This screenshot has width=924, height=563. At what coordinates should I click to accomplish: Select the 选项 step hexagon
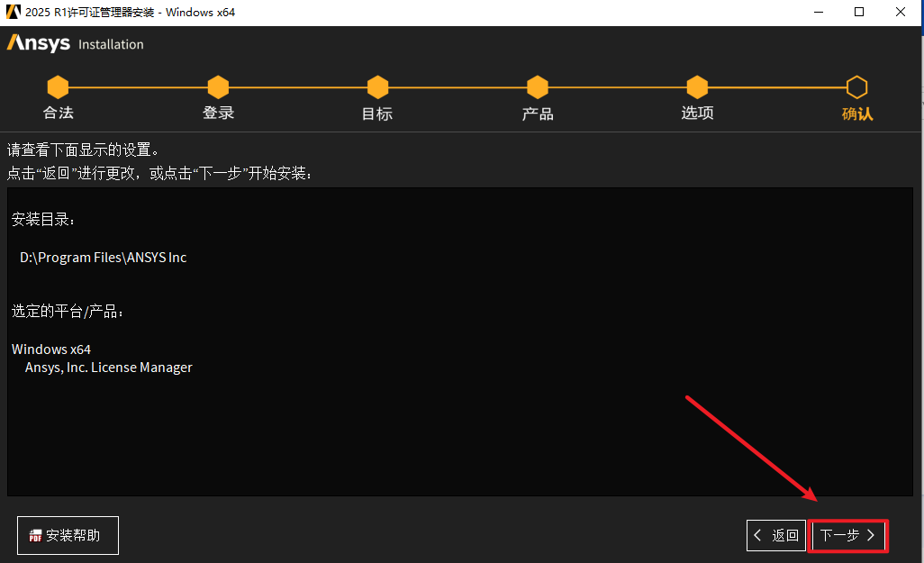point(697,87)
